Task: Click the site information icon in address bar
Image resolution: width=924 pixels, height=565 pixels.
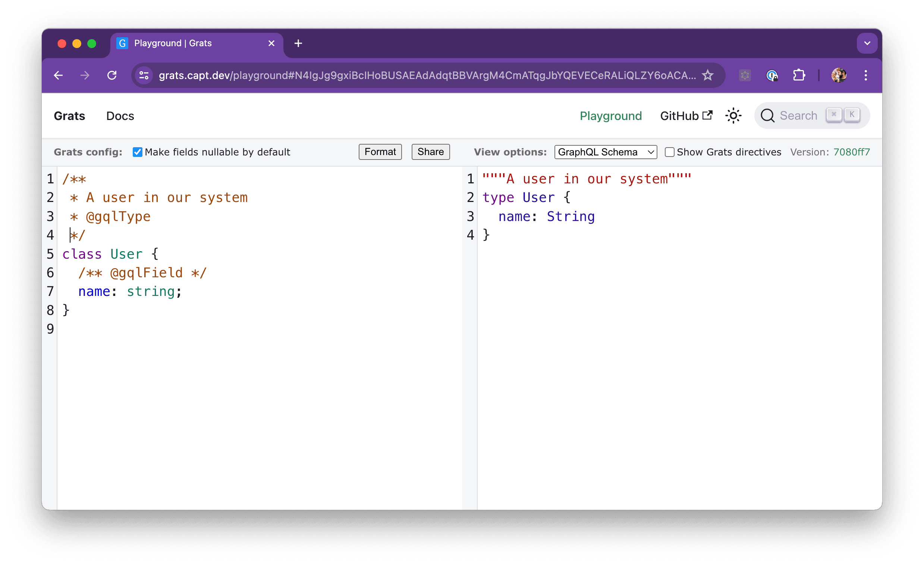Action: click(x=144, y=75)
